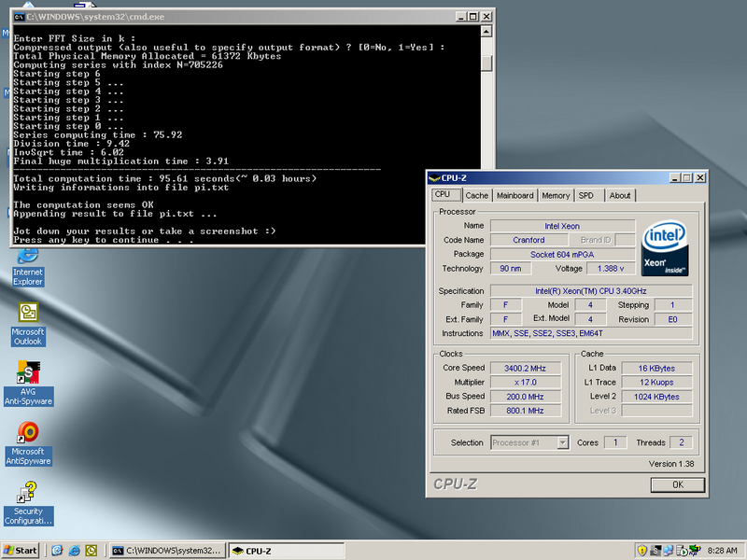
Task: Click the Level 2 value 1024 KBytes
Action: (656, 396)
